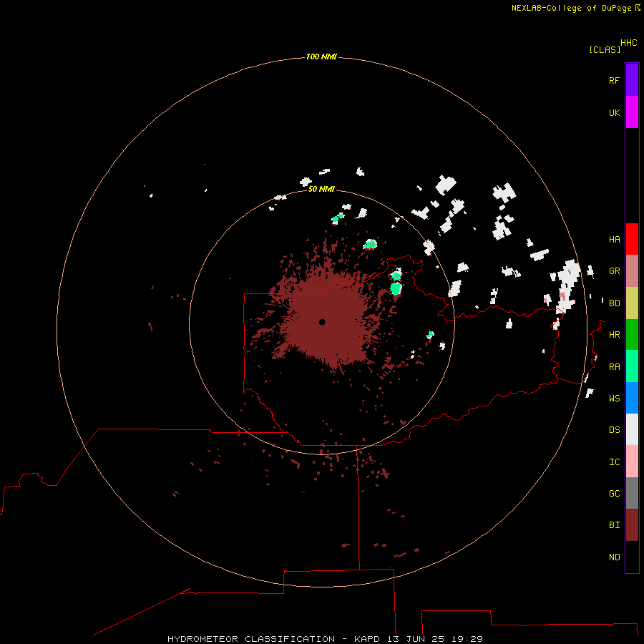Click the RF purple legend swatch
This screenshot has height=644, width=644.
click(x=632, y=80)
